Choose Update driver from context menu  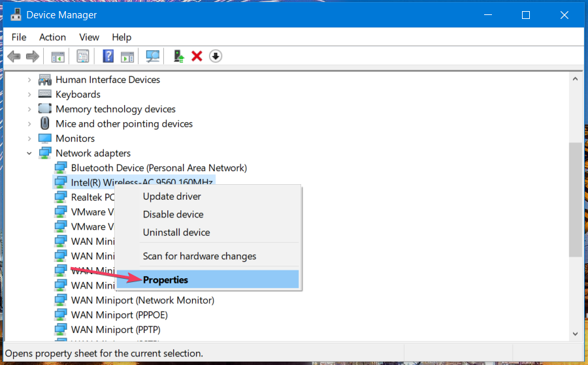208,197
